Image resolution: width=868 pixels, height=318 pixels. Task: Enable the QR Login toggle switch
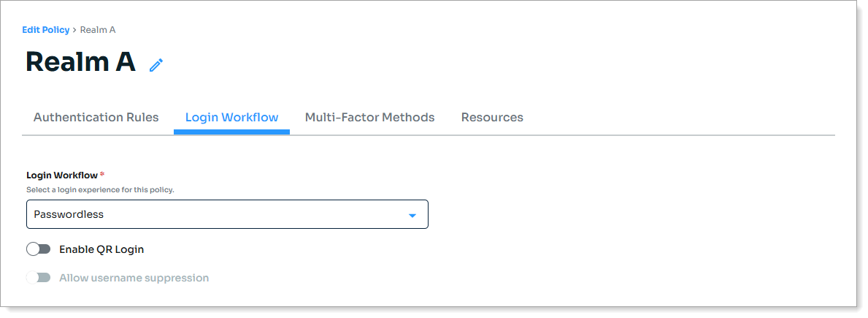pos(39,249)
